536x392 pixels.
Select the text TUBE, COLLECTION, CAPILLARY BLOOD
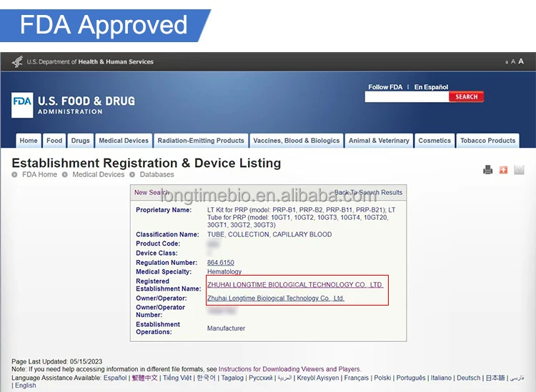[269, 235]
